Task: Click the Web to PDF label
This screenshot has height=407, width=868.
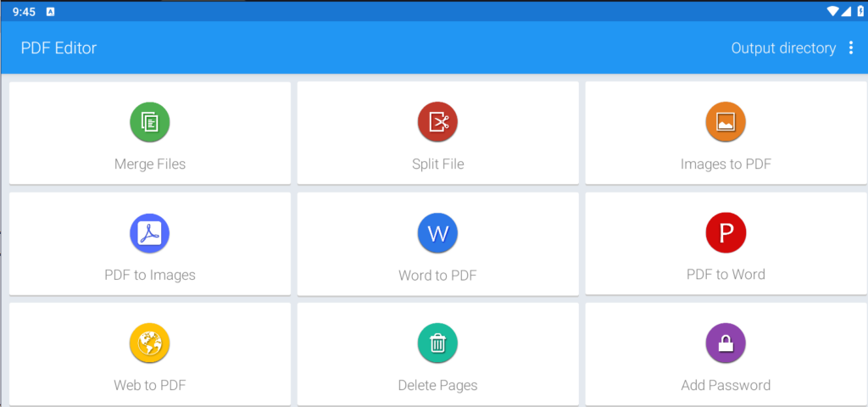Action: (150, 385)
